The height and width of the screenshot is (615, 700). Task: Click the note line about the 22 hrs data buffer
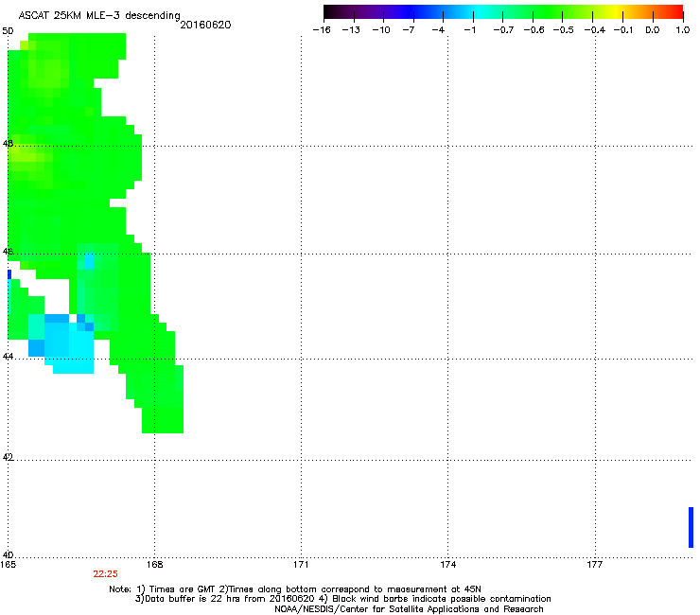[342, 599]
